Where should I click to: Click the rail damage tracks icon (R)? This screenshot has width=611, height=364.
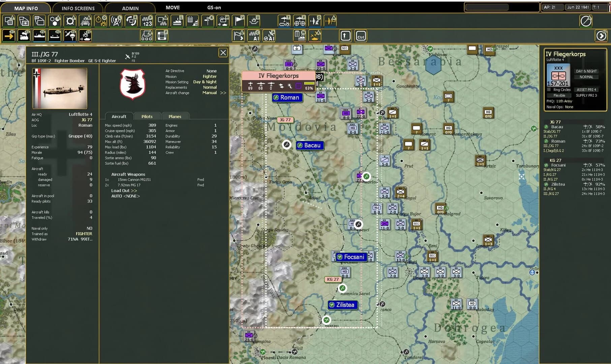[x=85, y=21]
